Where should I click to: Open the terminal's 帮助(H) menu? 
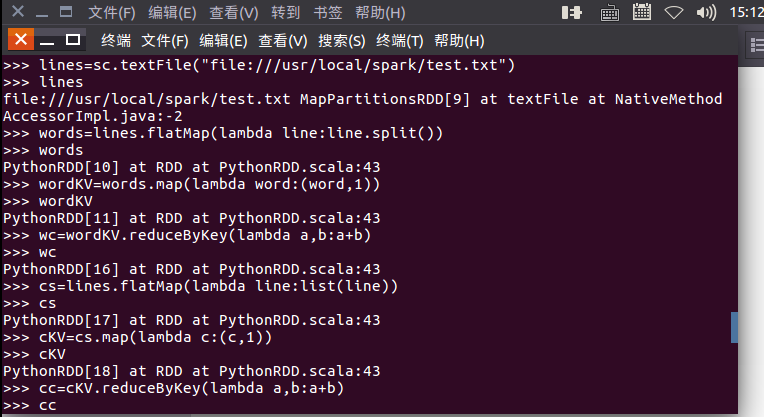[x=459, y=41]
